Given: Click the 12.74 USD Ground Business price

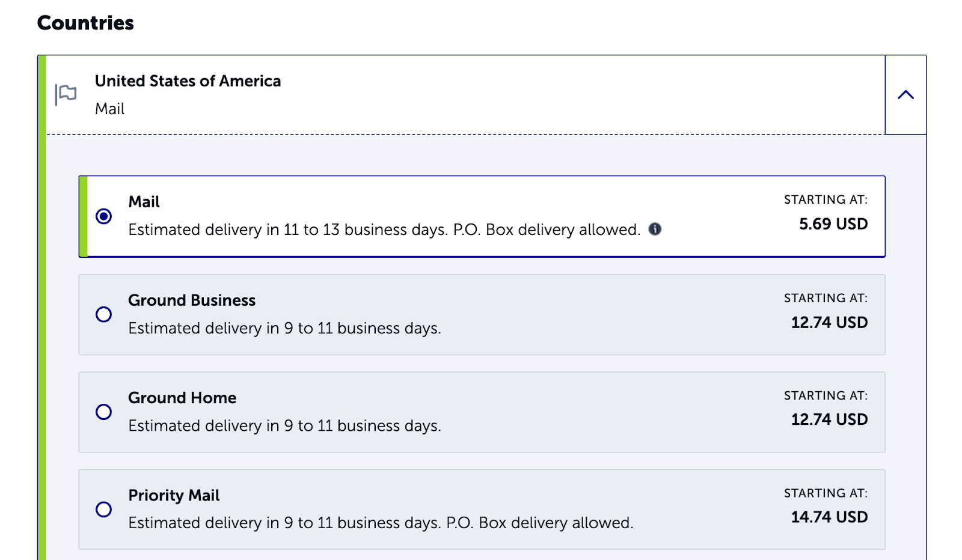Looking at the screenshot, I should click(829, 322).
